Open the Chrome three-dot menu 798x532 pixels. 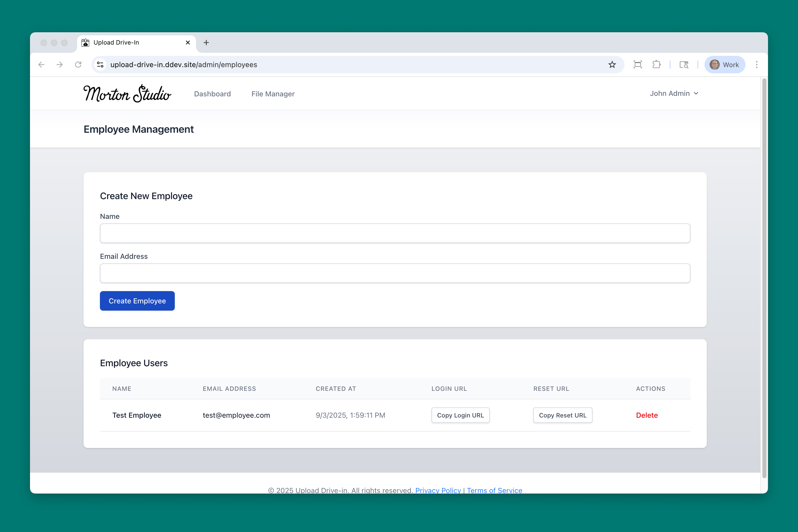pos(756,65)
